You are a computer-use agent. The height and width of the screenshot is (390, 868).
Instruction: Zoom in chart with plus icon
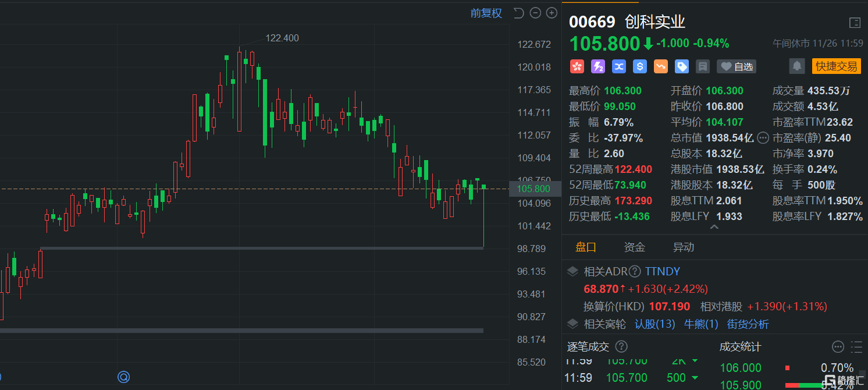pos(552,13)
